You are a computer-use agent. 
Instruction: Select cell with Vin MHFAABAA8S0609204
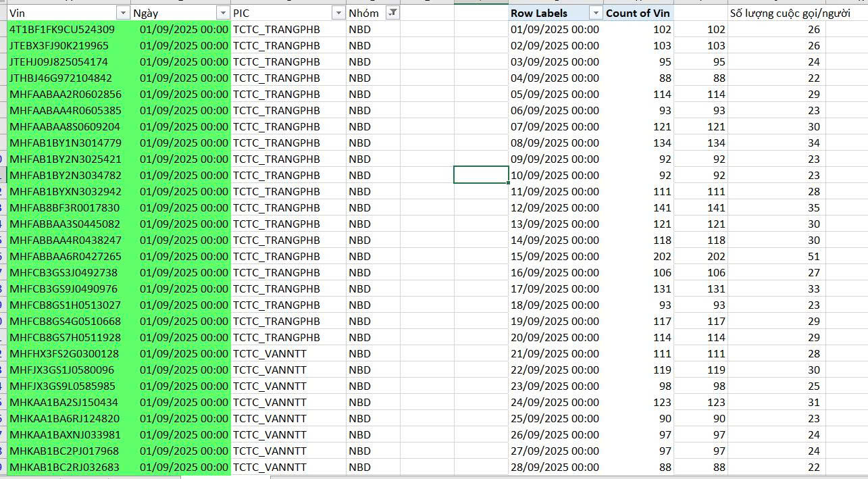click(68, 126)
